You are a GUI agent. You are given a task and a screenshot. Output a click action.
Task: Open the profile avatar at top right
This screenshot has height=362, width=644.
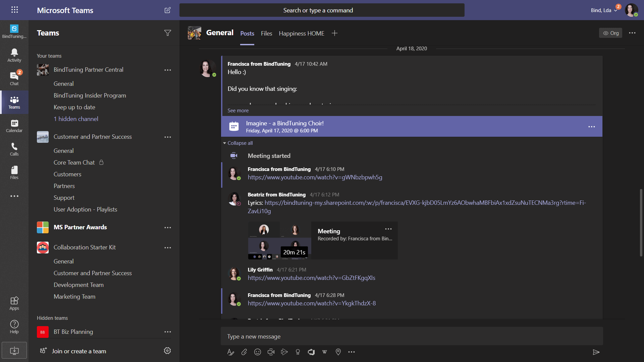[x=631, y=10]
